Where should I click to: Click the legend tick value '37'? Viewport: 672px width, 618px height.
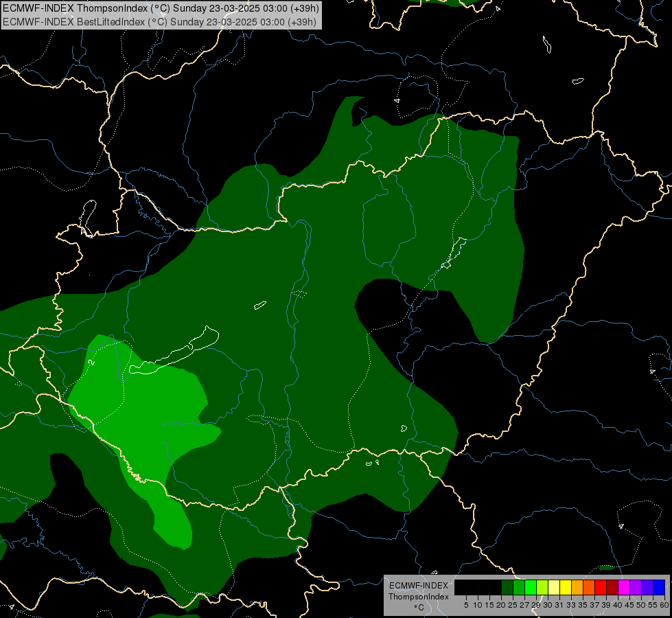point(594,605)
